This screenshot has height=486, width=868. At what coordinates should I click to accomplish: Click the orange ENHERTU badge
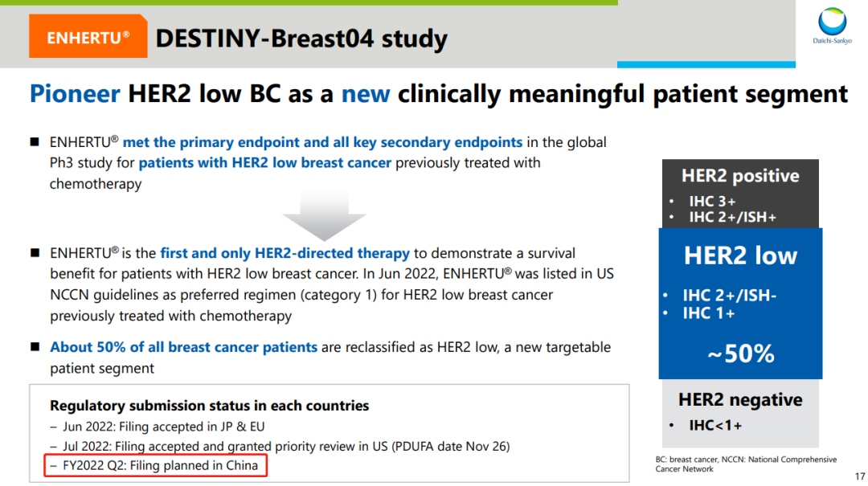[88, 36]
